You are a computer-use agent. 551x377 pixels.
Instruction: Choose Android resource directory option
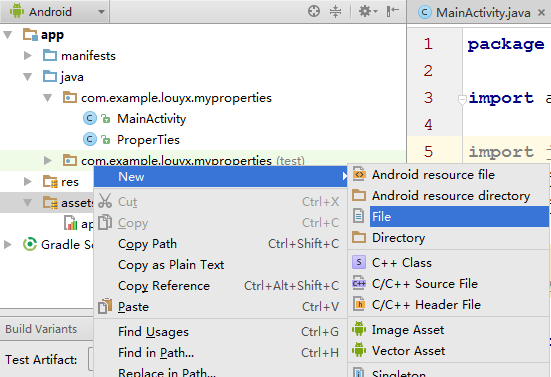point(449,195)
